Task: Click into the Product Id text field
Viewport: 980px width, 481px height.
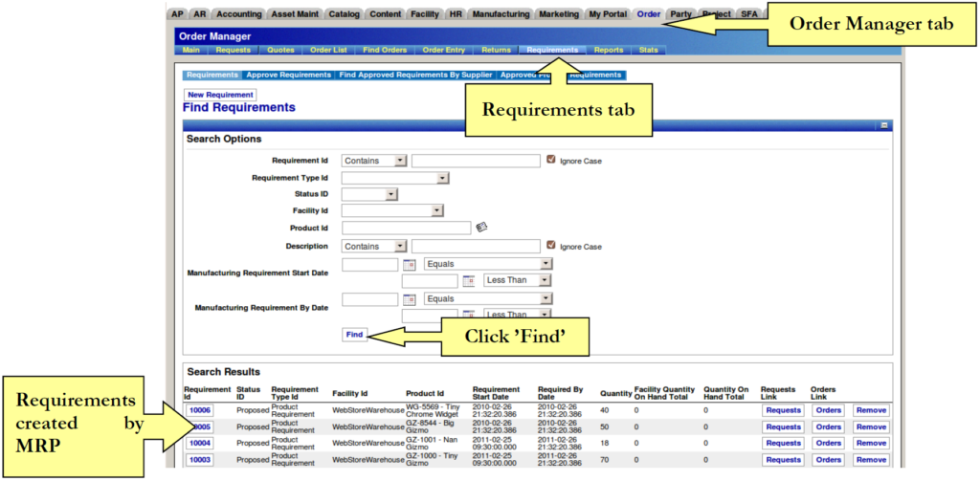Action: [x=406, y=228]
